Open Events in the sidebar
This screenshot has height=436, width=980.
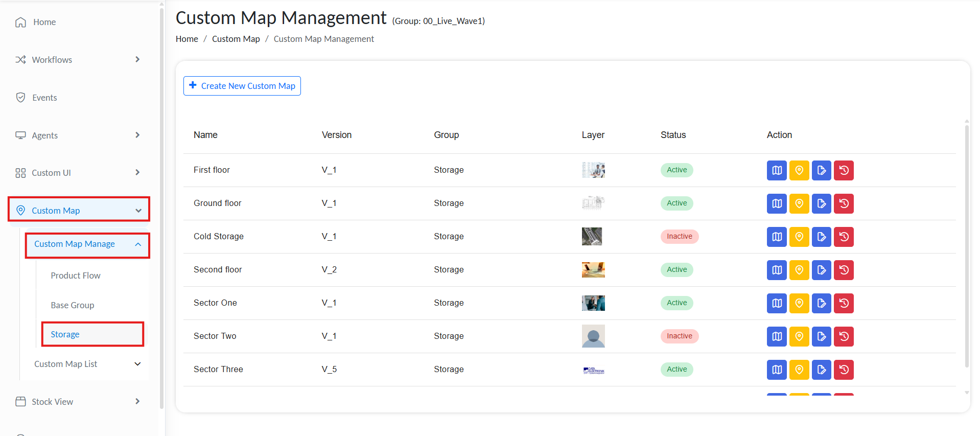click(x=44, y=98)
